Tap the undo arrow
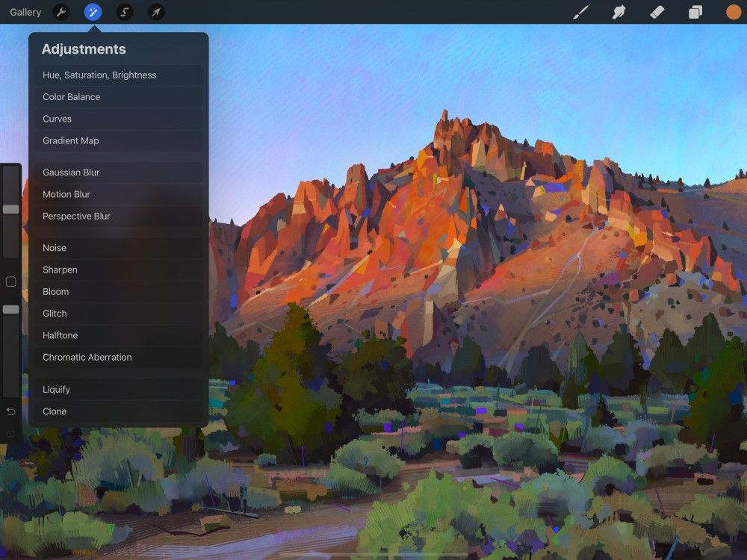 click(10, 411)
